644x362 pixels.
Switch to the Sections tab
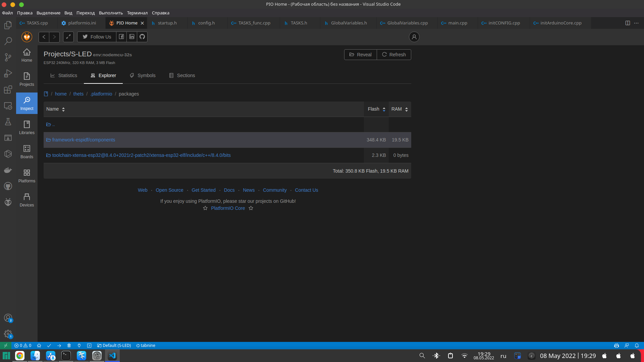pos(182,75)
